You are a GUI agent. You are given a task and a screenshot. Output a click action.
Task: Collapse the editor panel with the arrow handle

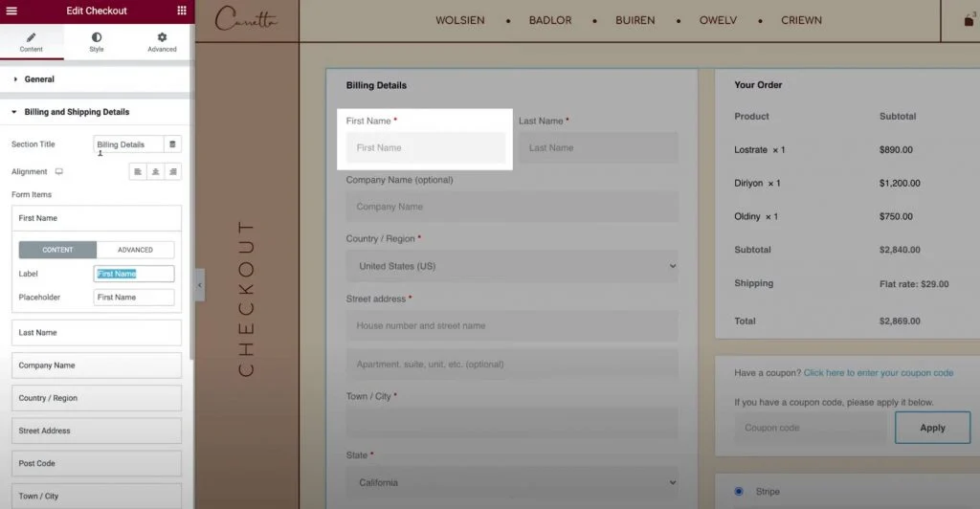pos(199,284)
